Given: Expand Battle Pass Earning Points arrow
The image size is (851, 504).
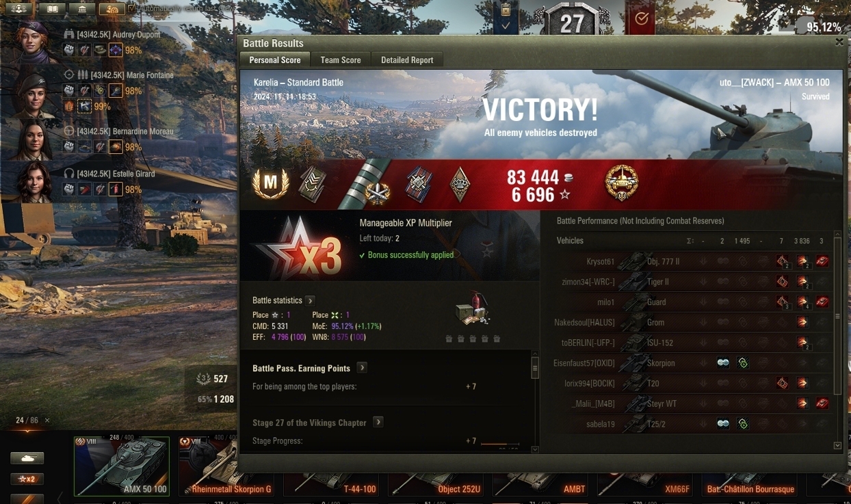Looking at the screenshot, I should pos(362,368).
